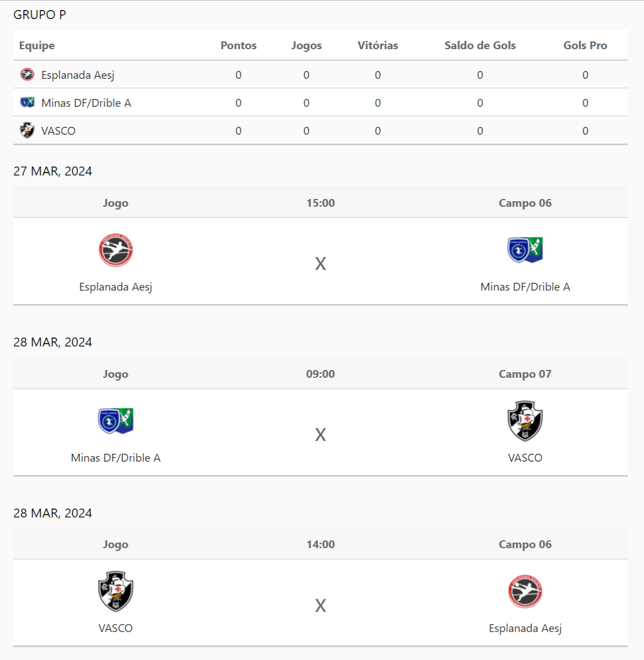Click the Saldo de Gols column header

pos(480,45)
